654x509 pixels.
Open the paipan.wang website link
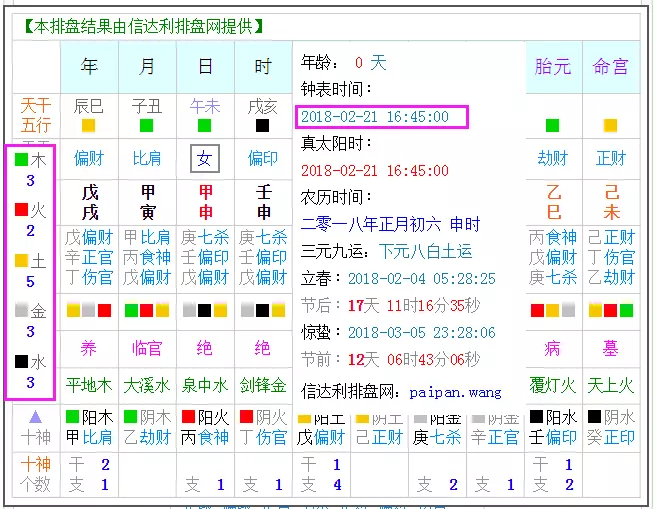pyautogui.click(x=455, y=393)
